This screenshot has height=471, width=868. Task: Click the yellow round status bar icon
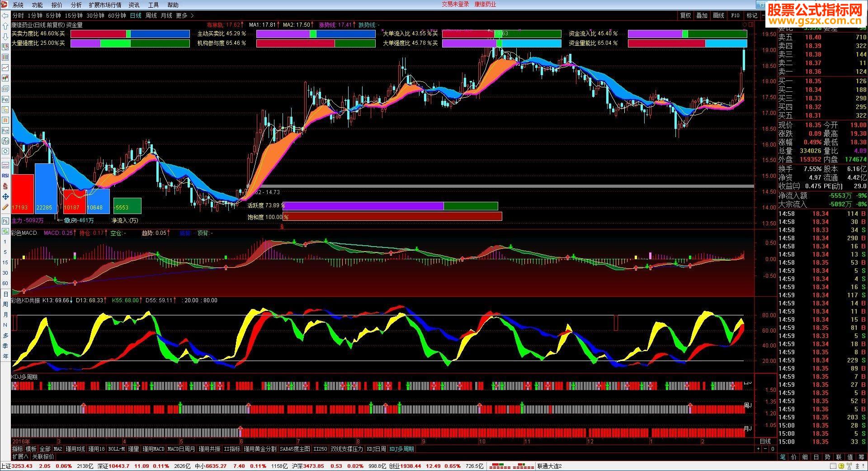pos(840,466)
